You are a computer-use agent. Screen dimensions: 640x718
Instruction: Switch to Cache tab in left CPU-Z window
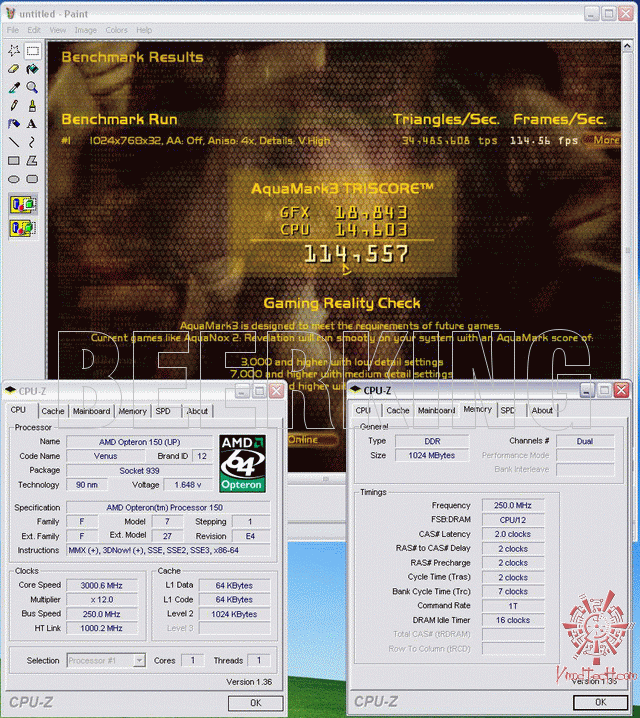(53, 411)
